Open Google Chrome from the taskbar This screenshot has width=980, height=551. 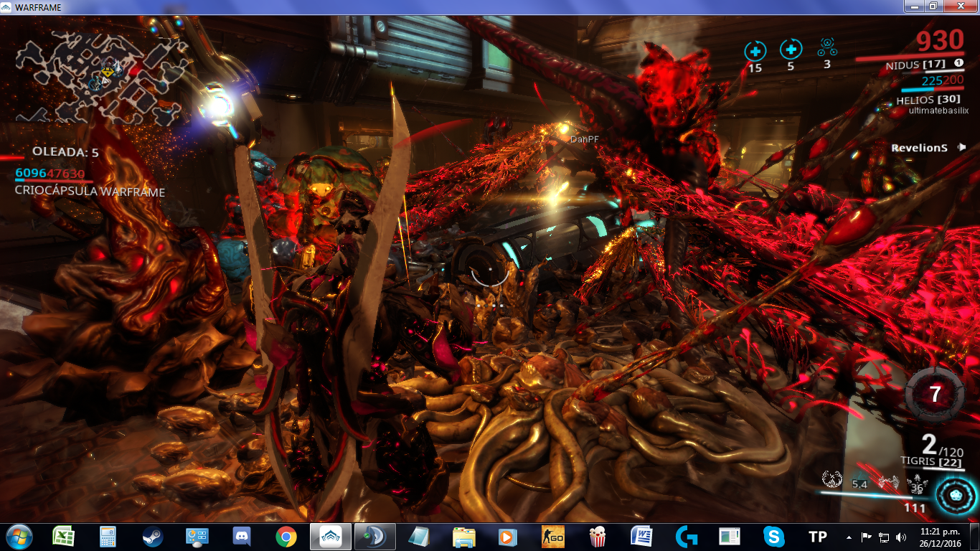(x=286, y=536)
